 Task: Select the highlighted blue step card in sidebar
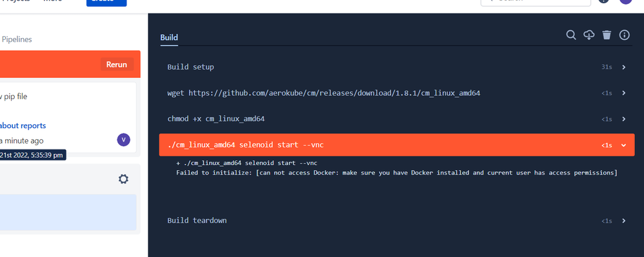68,213
